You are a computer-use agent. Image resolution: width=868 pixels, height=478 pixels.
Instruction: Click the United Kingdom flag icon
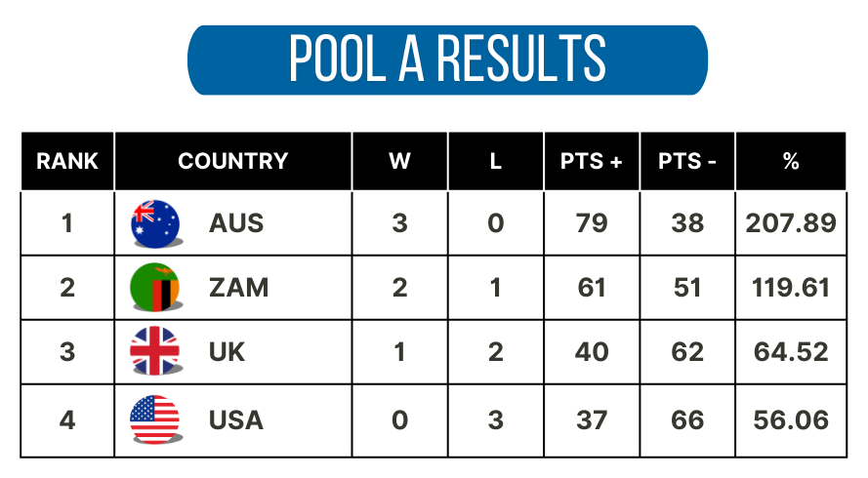pyautogui.click(x=155, y=351)
